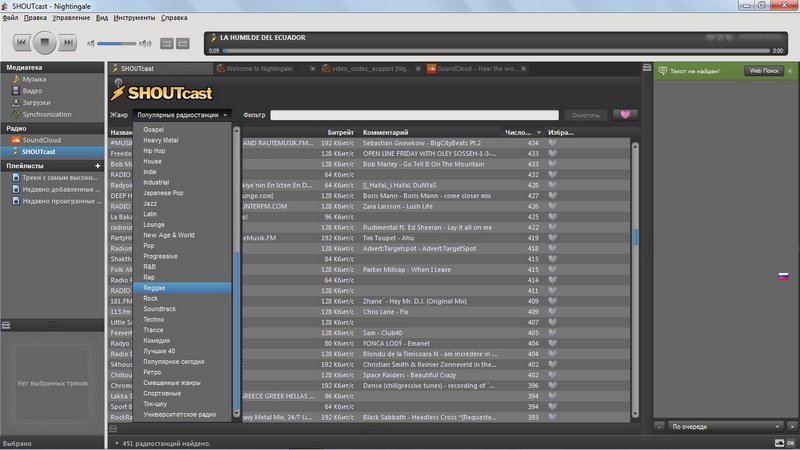This screenshot has height=450, width=800.
Task: Choose Лучшие 40 in the genre list
Action: point(182,351)
